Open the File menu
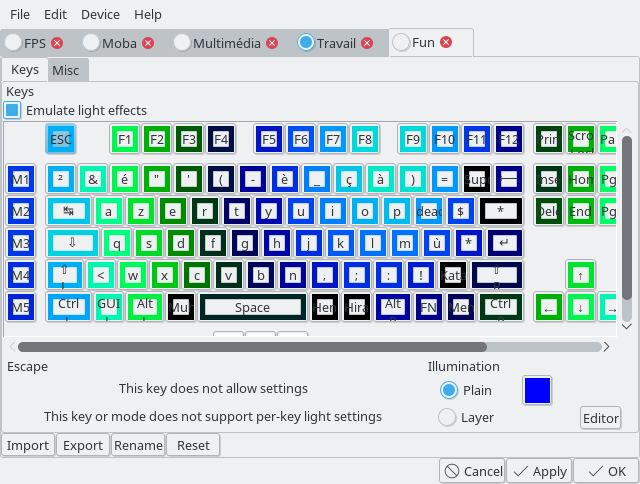Viewport: 640px width, 484px height. 20,15
